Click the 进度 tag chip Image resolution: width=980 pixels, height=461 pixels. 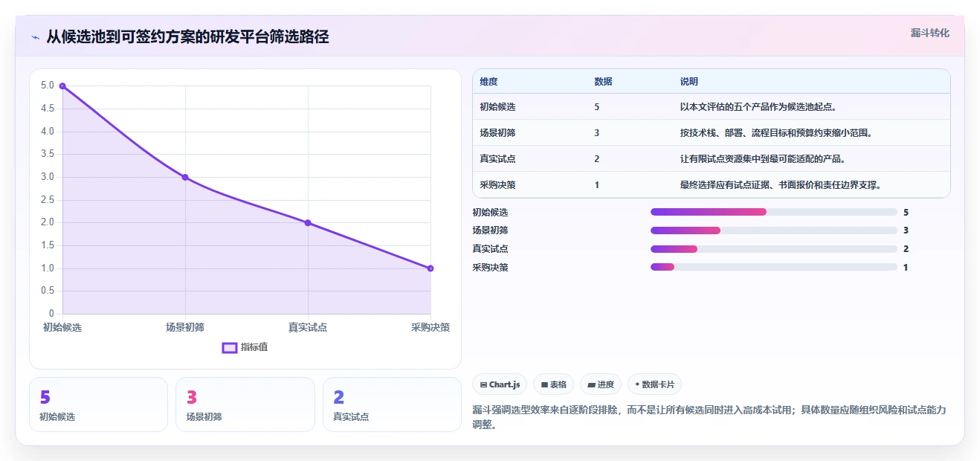[x=601, y=384]
